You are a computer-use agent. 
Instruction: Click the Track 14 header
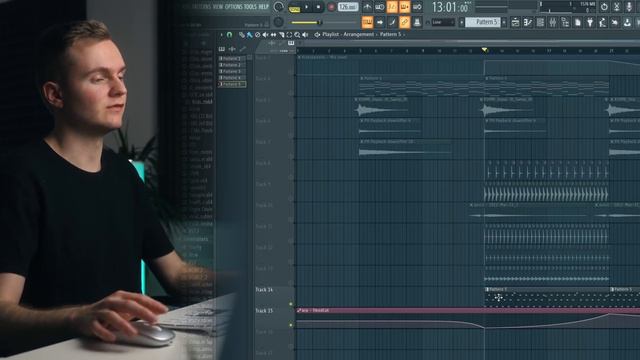tap(273, 297)
